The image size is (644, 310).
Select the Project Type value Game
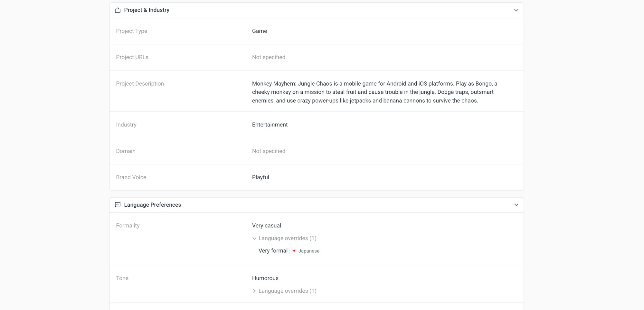(259, 31)
